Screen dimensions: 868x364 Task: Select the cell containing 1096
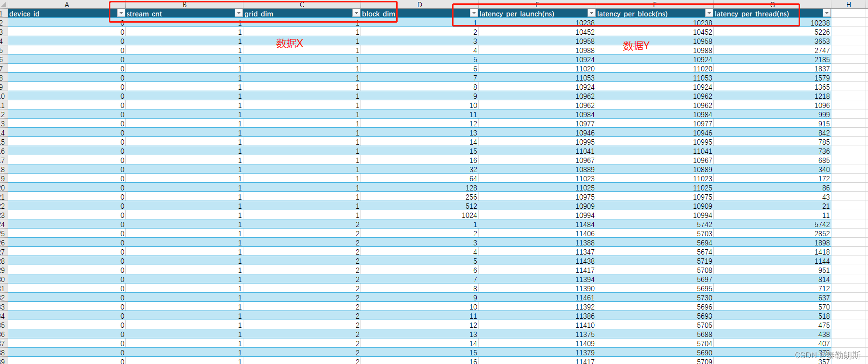click(772, 105)
